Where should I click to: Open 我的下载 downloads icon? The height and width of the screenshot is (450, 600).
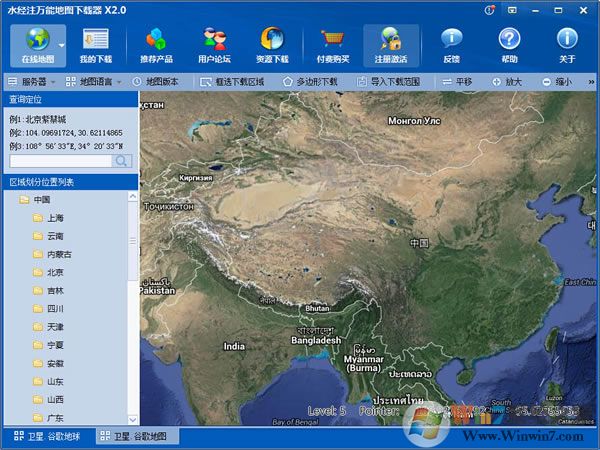96,45
